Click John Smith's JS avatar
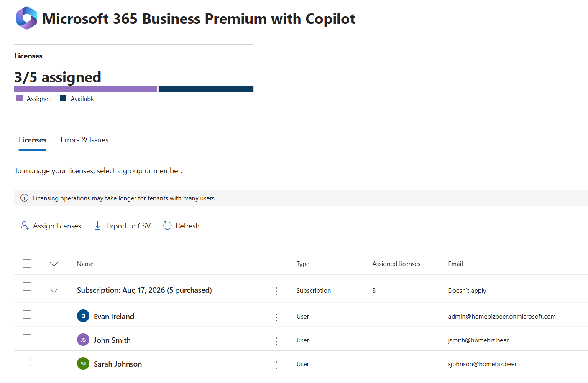 tap(83, 340)
